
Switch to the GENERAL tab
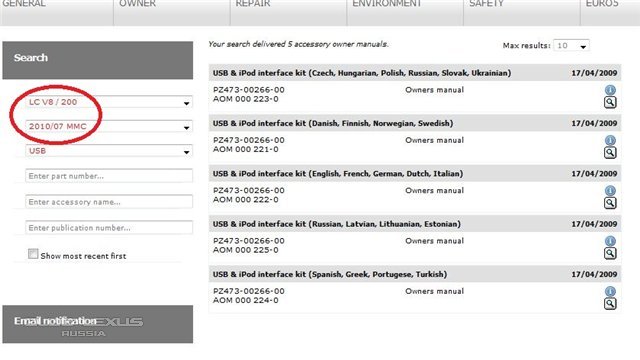point(57,12)
